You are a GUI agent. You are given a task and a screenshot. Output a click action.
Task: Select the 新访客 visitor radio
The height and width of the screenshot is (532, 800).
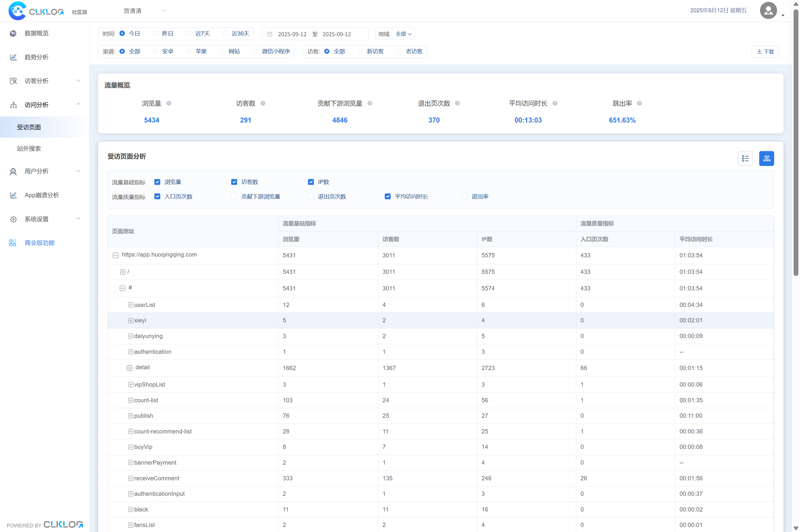click(360, 51)
